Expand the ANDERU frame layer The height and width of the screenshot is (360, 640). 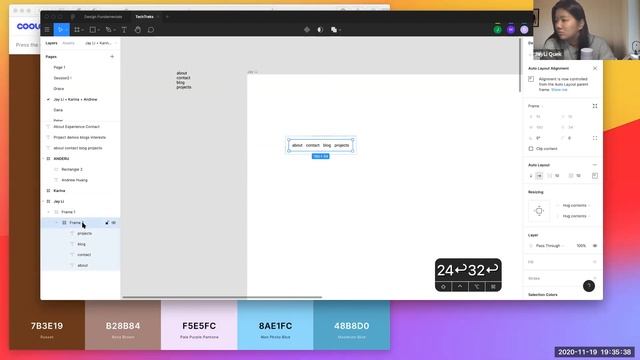click(44, 158)
